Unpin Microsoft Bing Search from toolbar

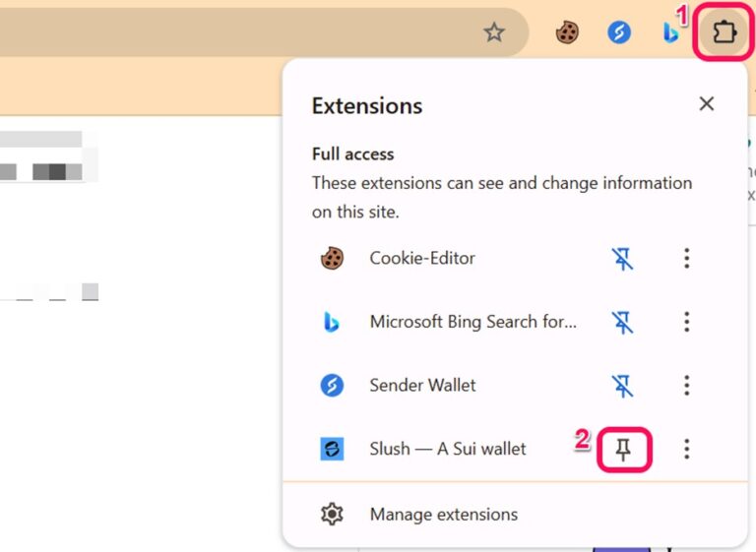click(x=622, y=322)
